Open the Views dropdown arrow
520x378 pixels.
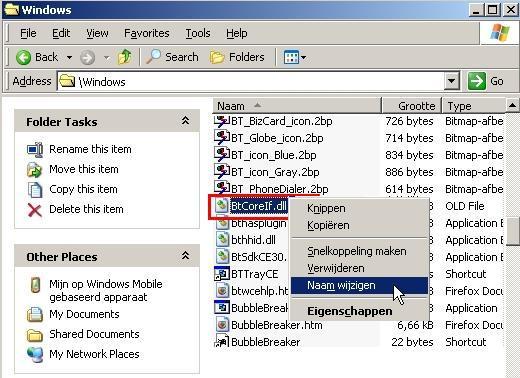click(x=303, y=58)
